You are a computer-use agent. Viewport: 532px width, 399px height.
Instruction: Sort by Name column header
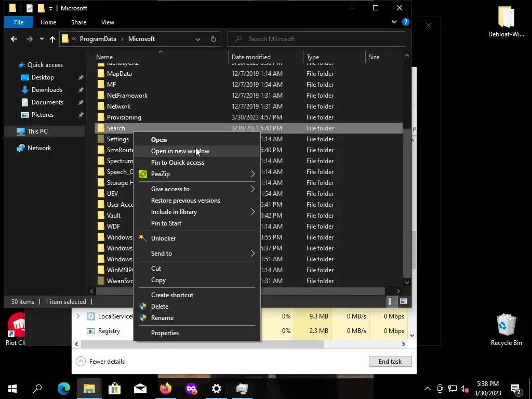tap(104, 57)
